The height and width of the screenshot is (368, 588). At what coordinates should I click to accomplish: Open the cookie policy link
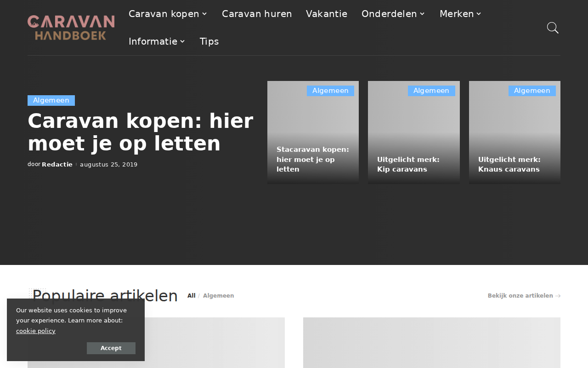[x=36, y=331]
